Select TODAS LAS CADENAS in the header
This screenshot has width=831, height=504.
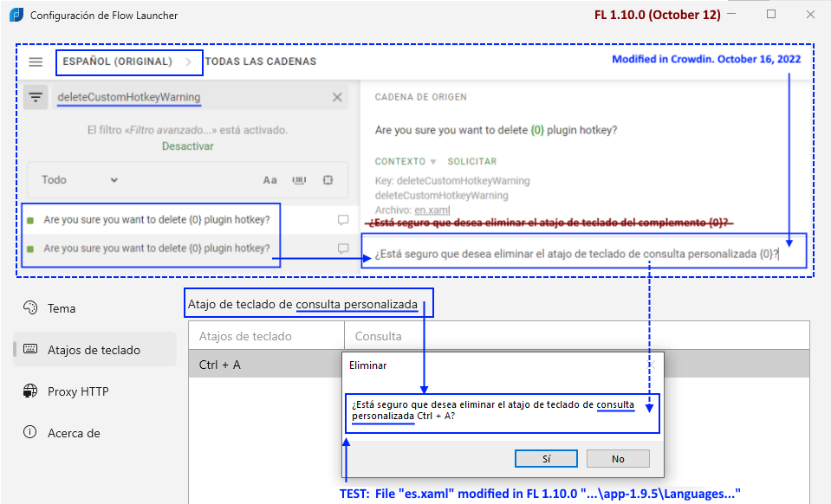pyautogui.click(x=260, y=61)
